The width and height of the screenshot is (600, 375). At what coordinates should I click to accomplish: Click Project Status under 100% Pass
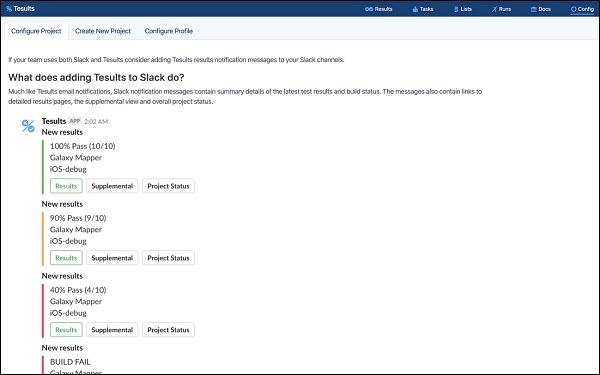click(x=168, y=186)
